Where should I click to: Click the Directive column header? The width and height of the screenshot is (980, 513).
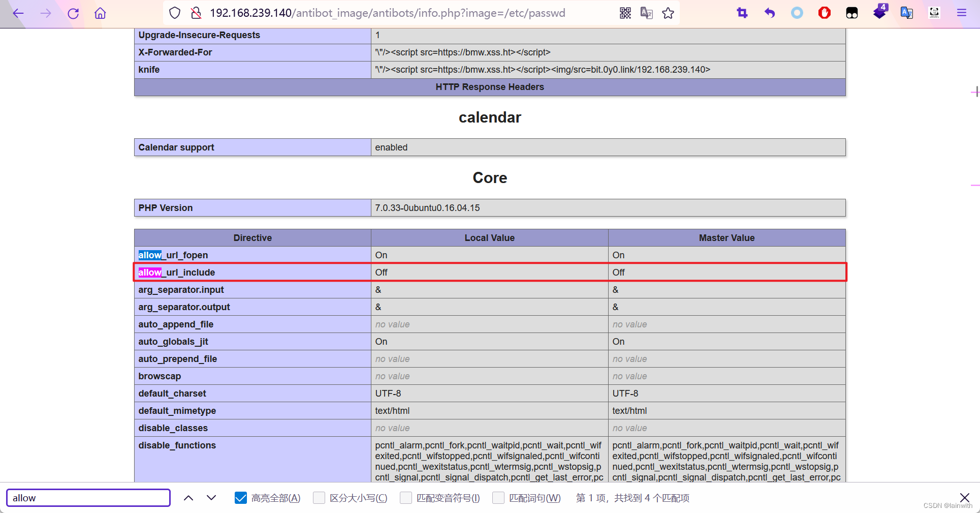(x=252, y=238)
